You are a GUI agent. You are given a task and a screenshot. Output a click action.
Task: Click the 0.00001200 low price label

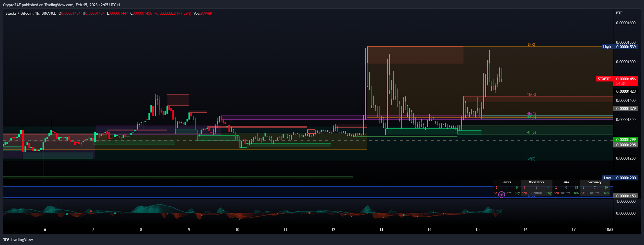(x=626, y=178)
